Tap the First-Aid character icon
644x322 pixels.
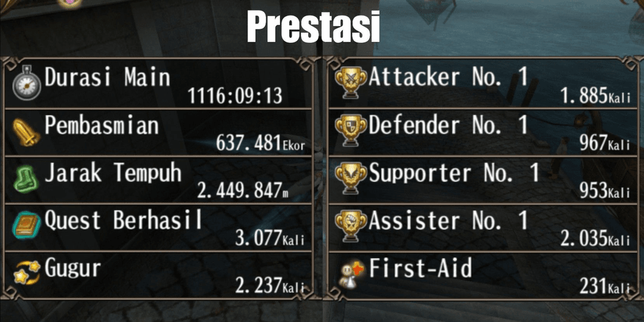tap(351, 274)
